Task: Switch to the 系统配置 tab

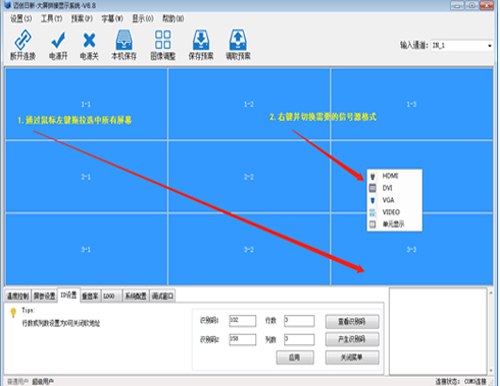Action: coord(136,296)
